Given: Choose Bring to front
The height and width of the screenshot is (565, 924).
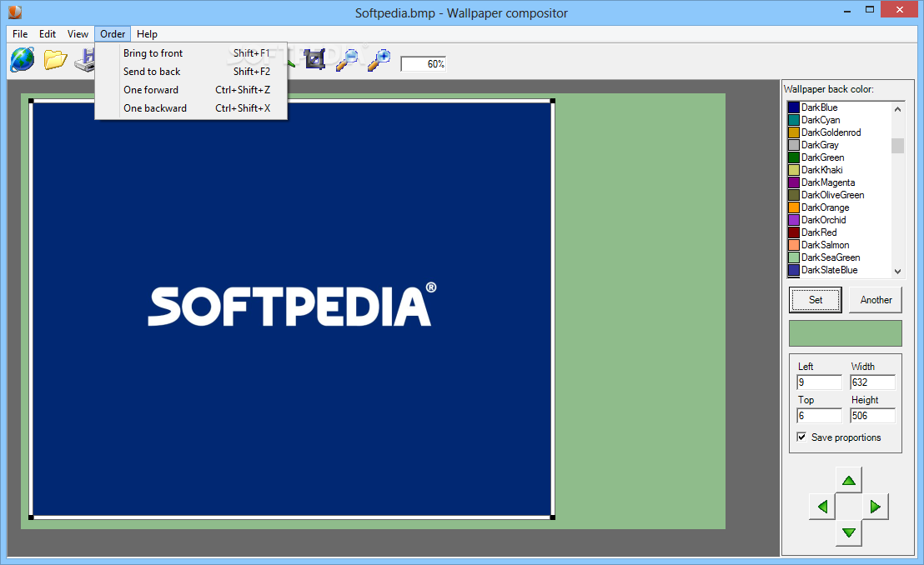Looking at the screenshot, I should coord(191,53).
